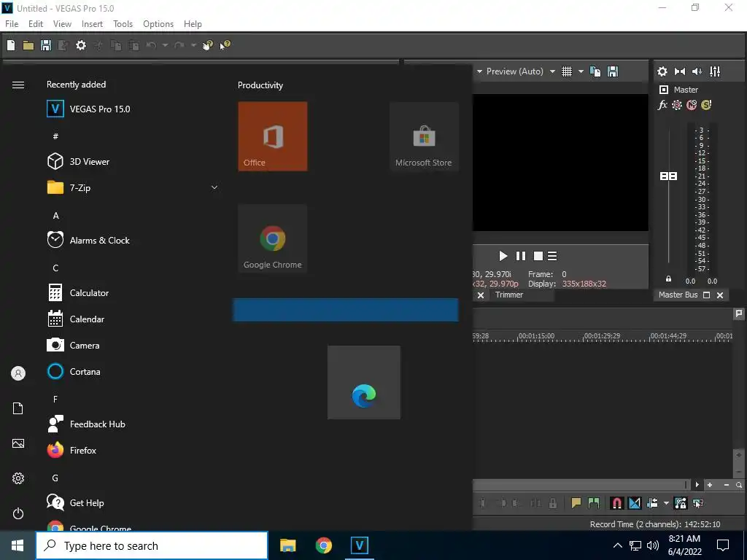
Task: Toggle Lock Envelopes to Events button
Action: click(681, 503)
